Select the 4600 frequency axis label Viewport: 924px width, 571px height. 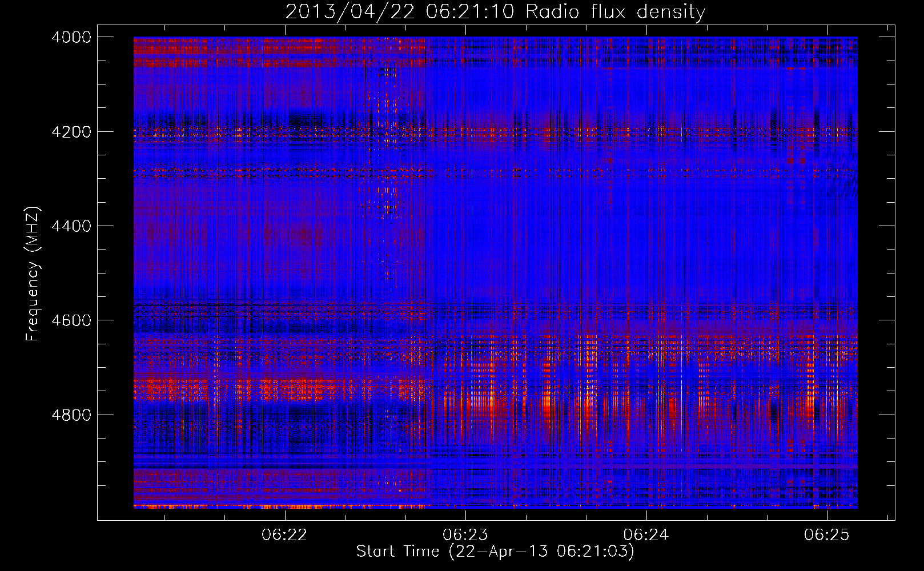tap(71, 320)
